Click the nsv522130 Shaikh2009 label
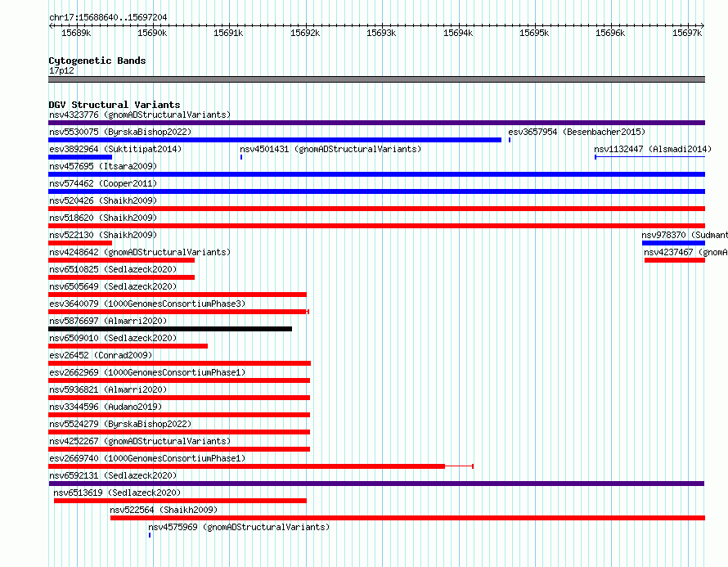Image resolution: width=728 pixels, height=567 pixels. tap(103, 235)
